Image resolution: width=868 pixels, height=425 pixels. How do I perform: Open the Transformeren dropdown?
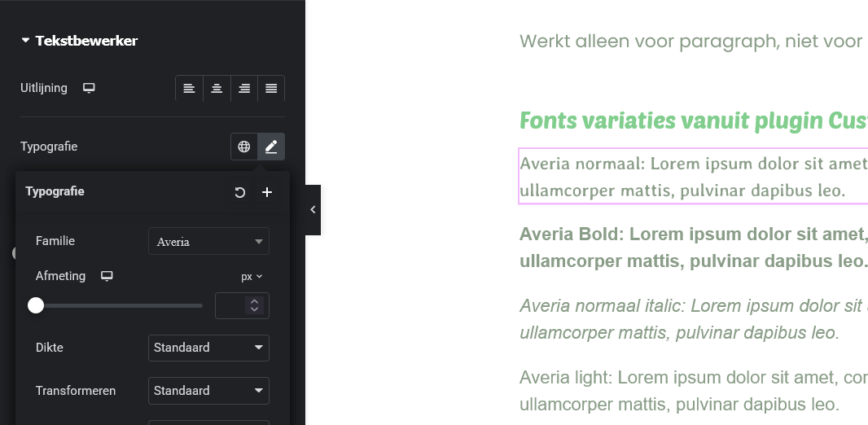tap(208, 391)
